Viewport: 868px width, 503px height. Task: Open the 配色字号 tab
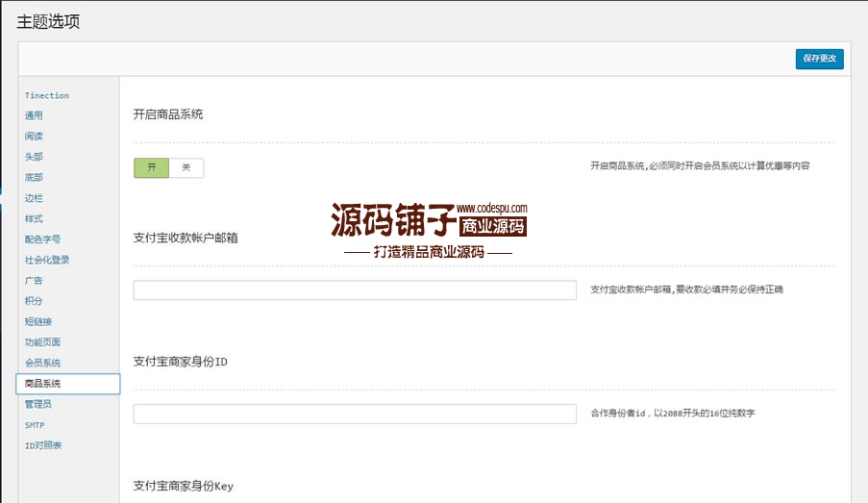42,239
